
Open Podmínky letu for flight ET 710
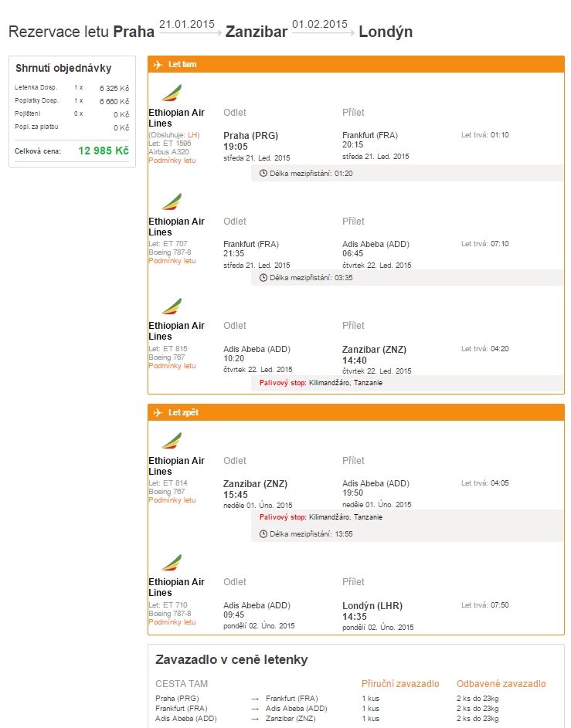tap(172, 622)
